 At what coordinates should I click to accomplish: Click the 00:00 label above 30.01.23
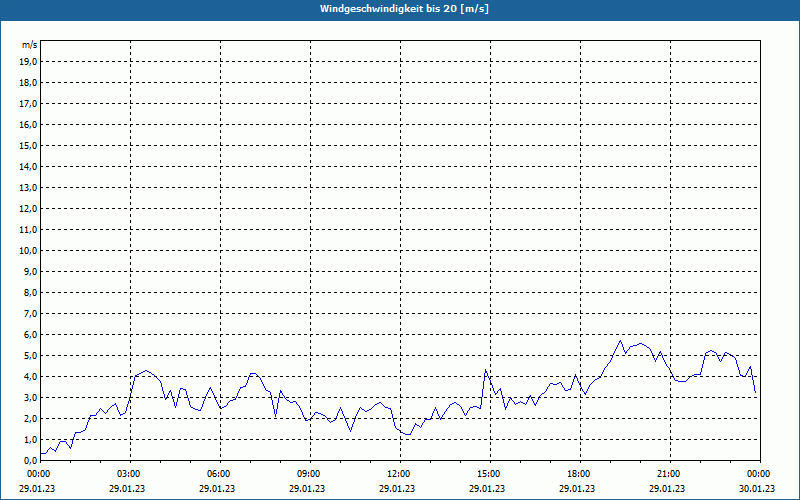(757, 474)
